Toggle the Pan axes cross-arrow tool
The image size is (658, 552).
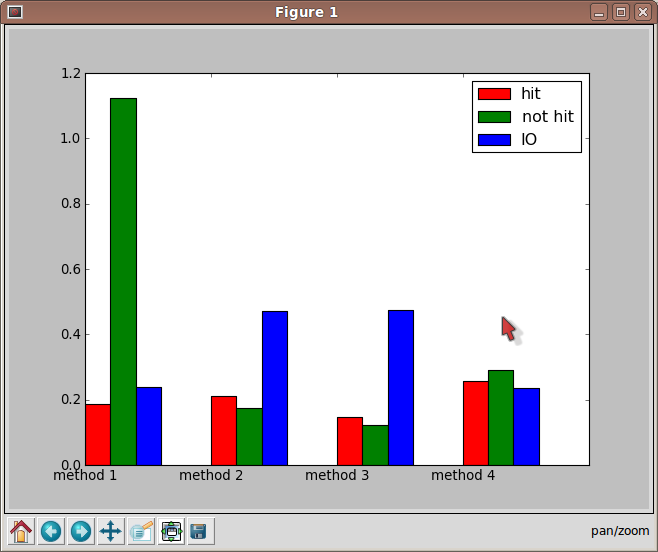[x=110, y=531]
